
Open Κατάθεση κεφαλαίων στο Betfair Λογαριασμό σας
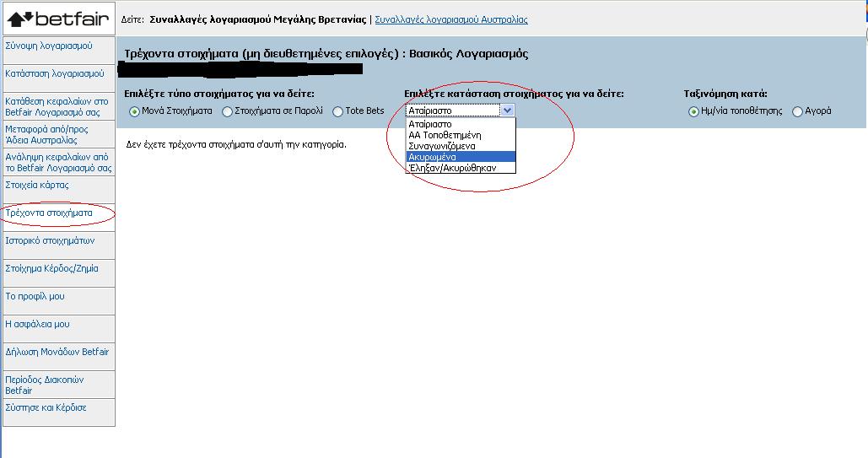[x=57, y=107]
